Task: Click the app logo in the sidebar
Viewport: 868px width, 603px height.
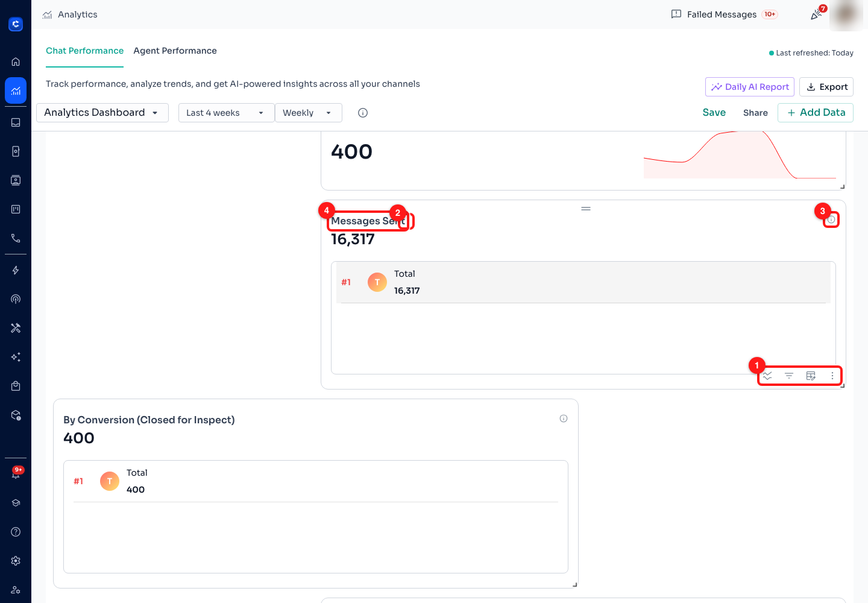Action: point(16,24)
